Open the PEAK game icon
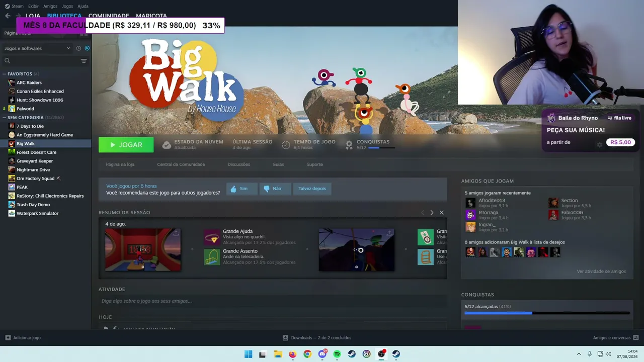 12,187
